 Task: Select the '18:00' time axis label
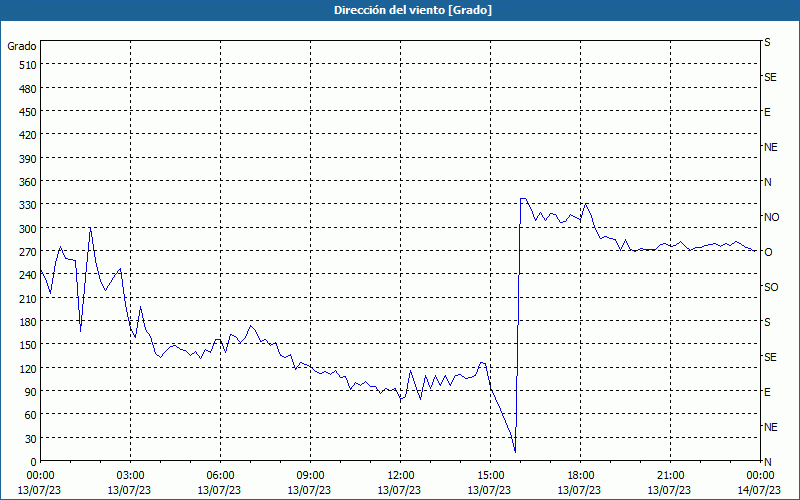click(580, 476)
